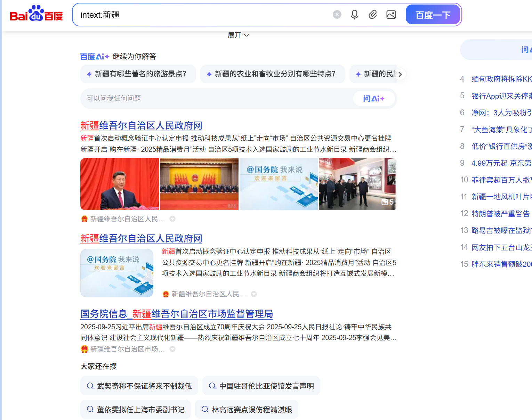Click the 百度一下 search button
Viewport: 532px width, 420px height.
(x=433, y=15)
